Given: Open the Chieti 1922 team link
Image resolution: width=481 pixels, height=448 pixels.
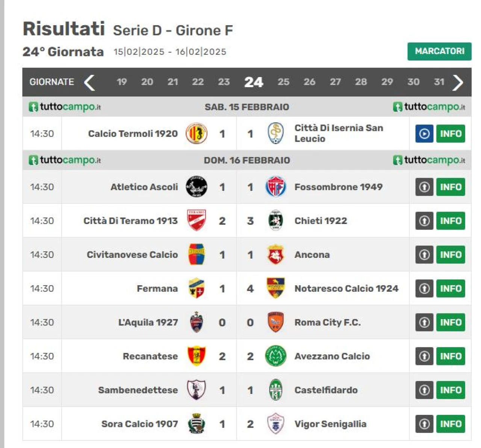Looking at the screenshot, I should (x=321, y=221).
